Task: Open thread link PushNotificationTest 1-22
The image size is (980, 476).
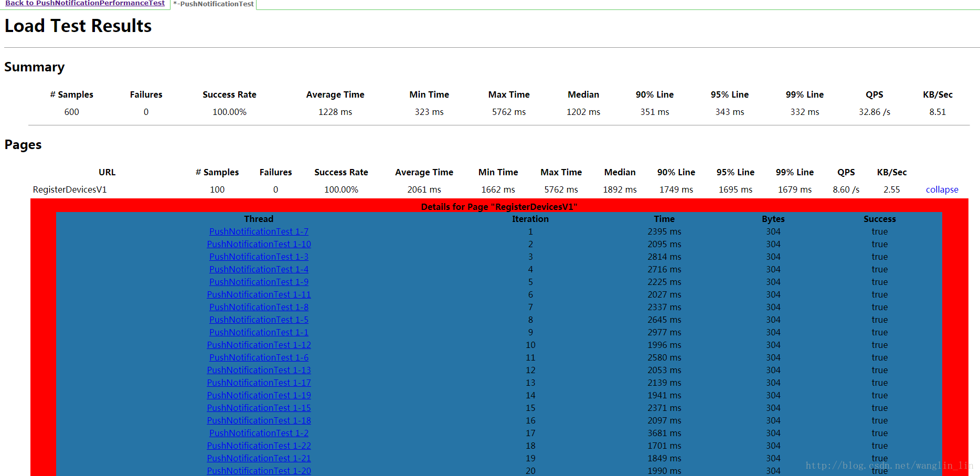Action: [259, 446]
